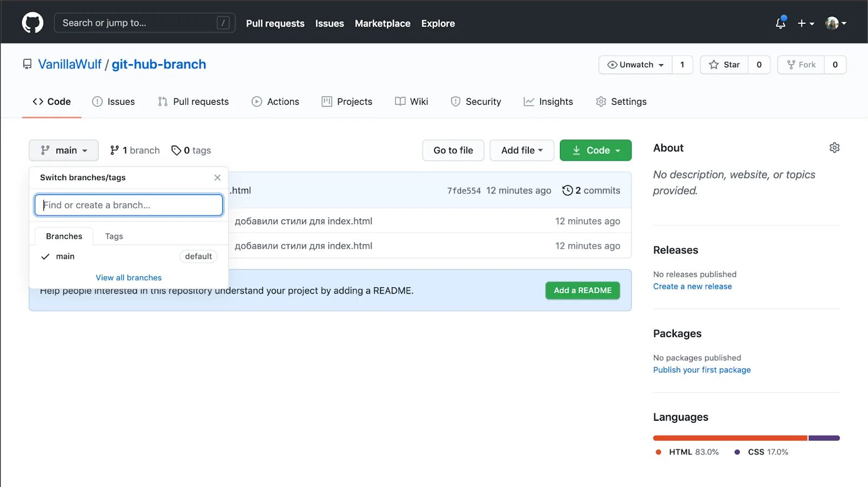
Task: Click the Settings tab gear icon
Action: click(601, 102)
